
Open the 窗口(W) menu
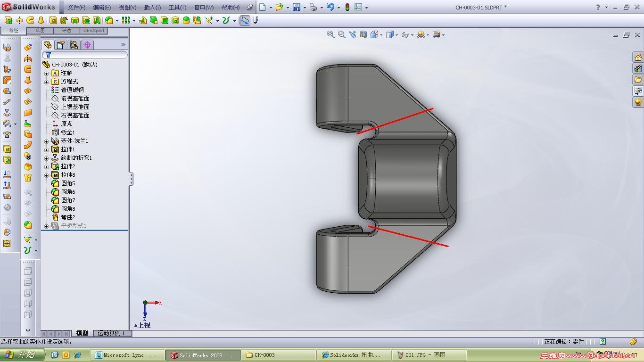pyautogui.click(x=204, y=7)
